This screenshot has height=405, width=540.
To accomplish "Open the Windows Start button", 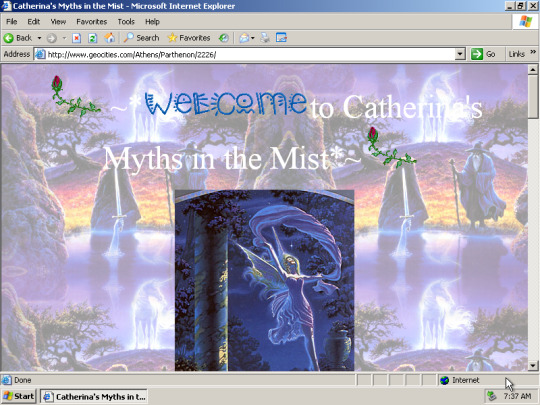I will [19, 396].
